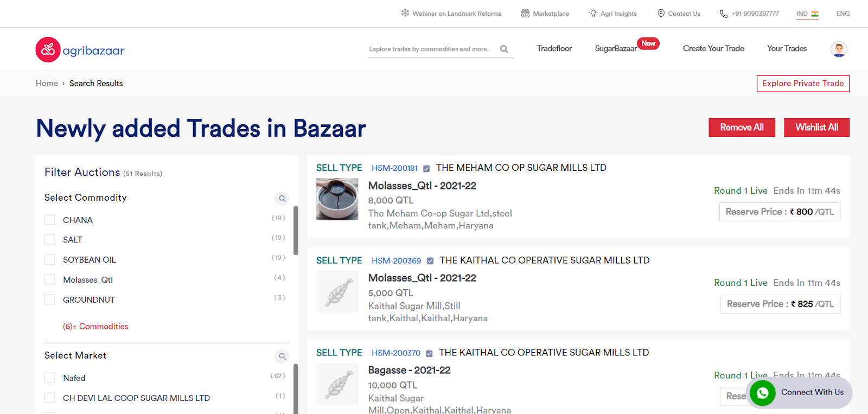Open Explore Private Trade
The image size is (868, 414).
pyautogui.click(x=803, y=84)
